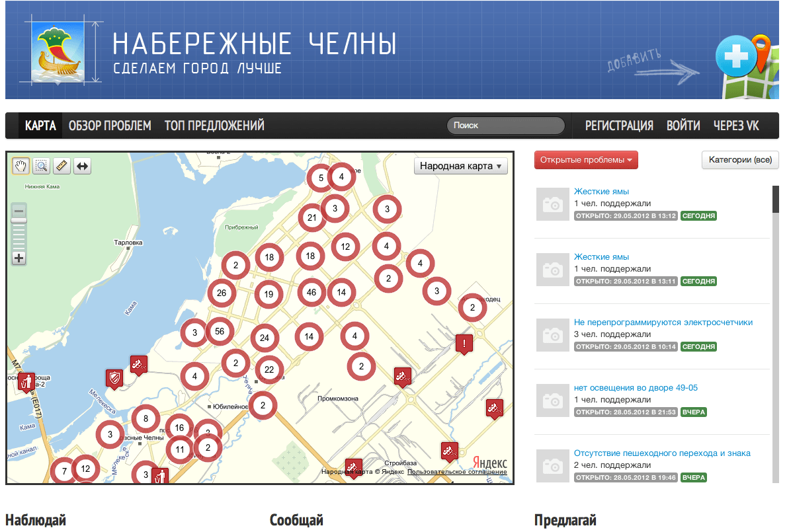This screenshot has width=789, height=532.
Task: Open the cluster marker labeled 46
Action: click(x=311, y=292)
